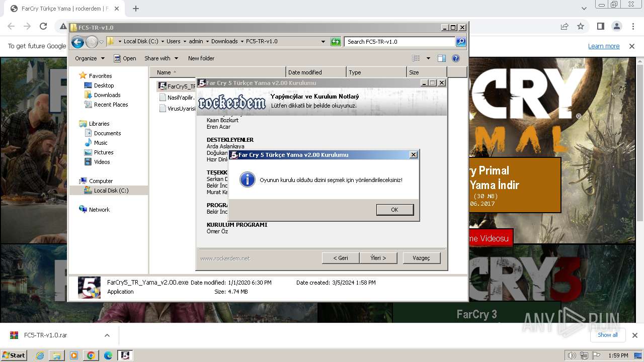Viewport: 644px width, 362px height.
Task: Click the Explorer address bar refresh icon
Action: coord(336,42)
